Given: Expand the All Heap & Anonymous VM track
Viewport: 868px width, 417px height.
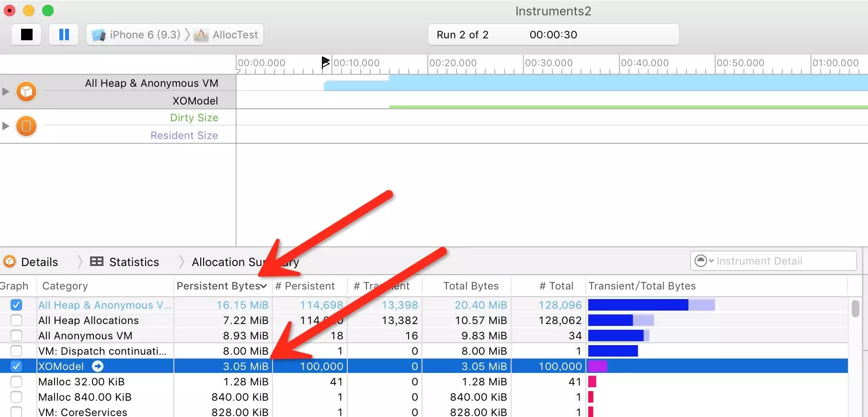Looking at the screenshot, I should coord(6,91).
